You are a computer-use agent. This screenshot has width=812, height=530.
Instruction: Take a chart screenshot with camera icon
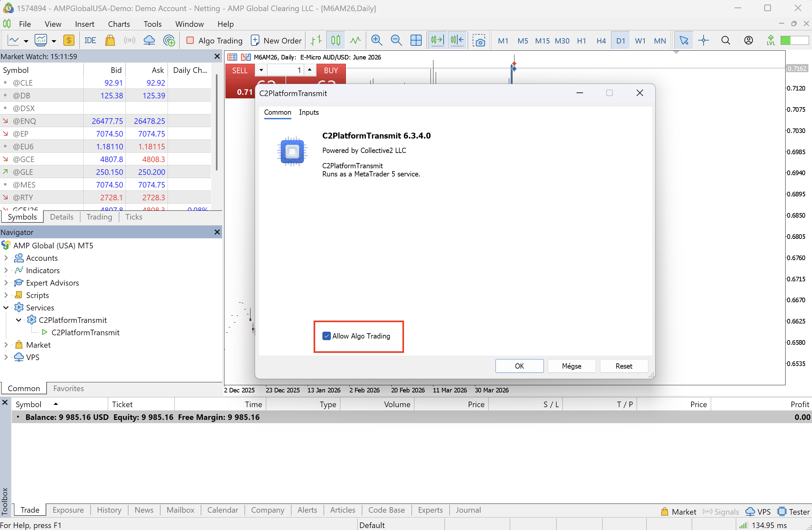coord(479,41)
